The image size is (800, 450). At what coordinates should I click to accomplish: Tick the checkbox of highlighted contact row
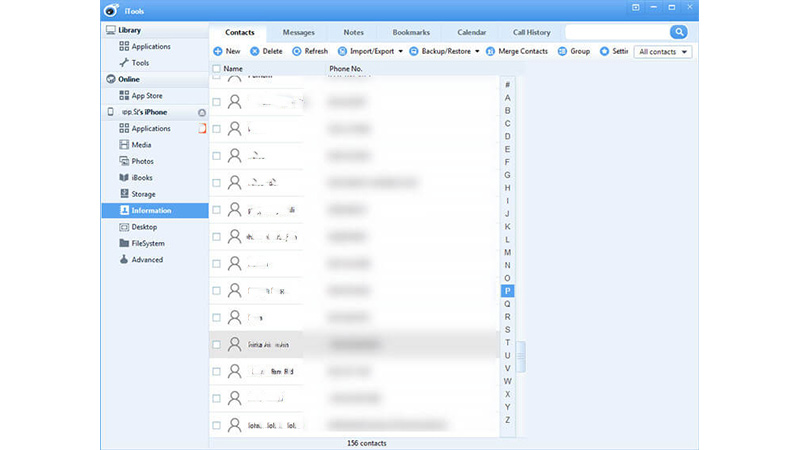pyautogui.click(x=216, y=343)
